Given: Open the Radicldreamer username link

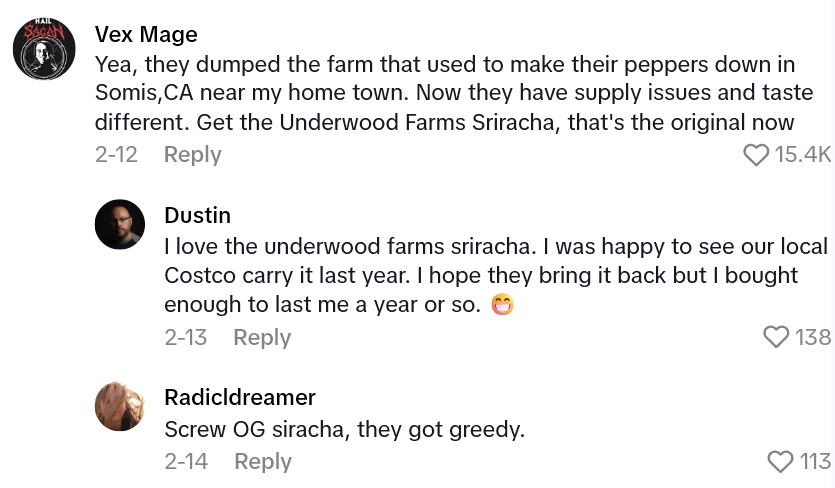Looking at the screenshot, I should click(240, 397).
